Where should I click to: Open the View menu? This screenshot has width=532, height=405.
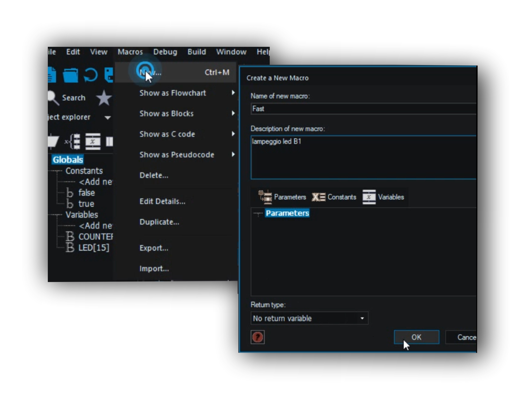[98, 52]
